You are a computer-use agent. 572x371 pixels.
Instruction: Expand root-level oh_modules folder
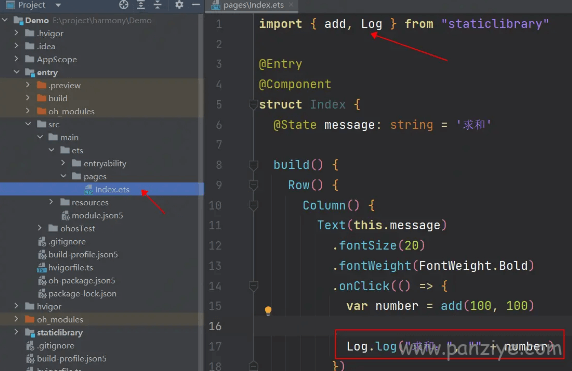(x=16, y=319)
